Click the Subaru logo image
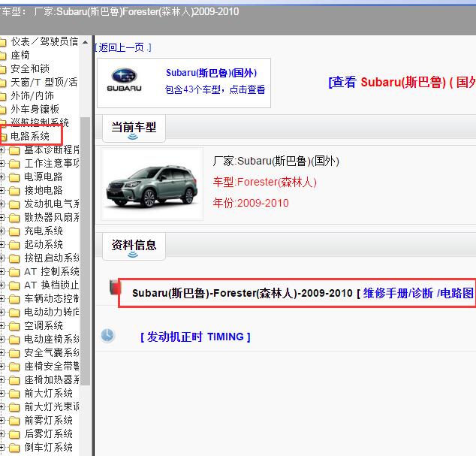 (x=124, y=80)
